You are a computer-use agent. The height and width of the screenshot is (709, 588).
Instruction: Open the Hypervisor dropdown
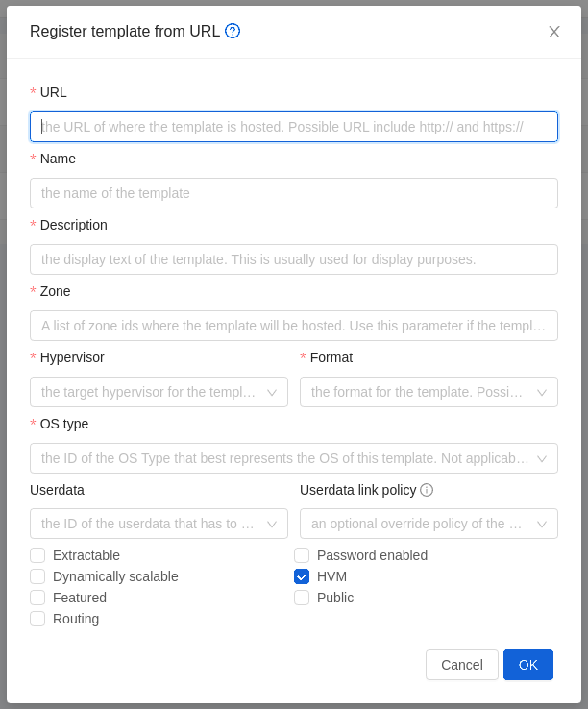pyautogui.click(x=159, y=392)
